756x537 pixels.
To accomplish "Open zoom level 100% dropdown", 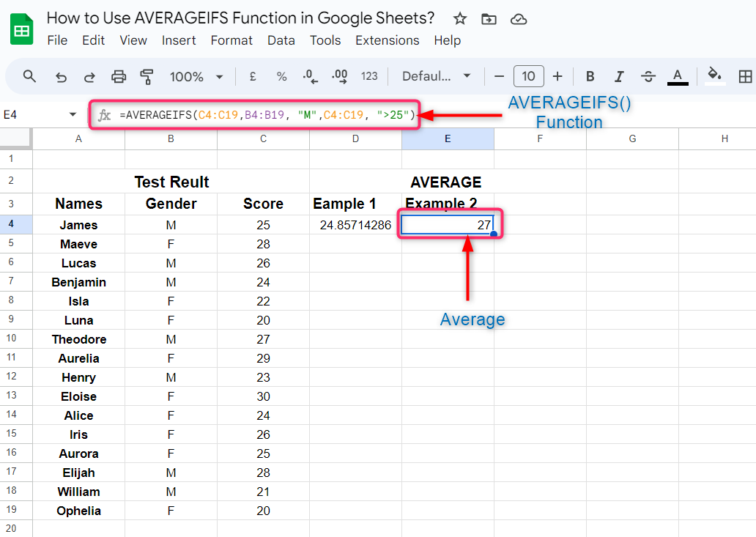I will 196,77.
